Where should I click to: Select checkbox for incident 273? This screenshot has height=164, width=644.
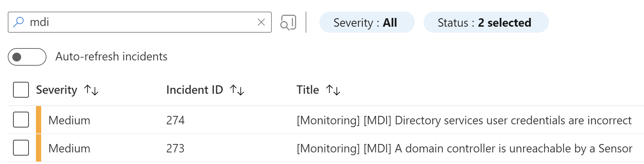click(21, 147)
